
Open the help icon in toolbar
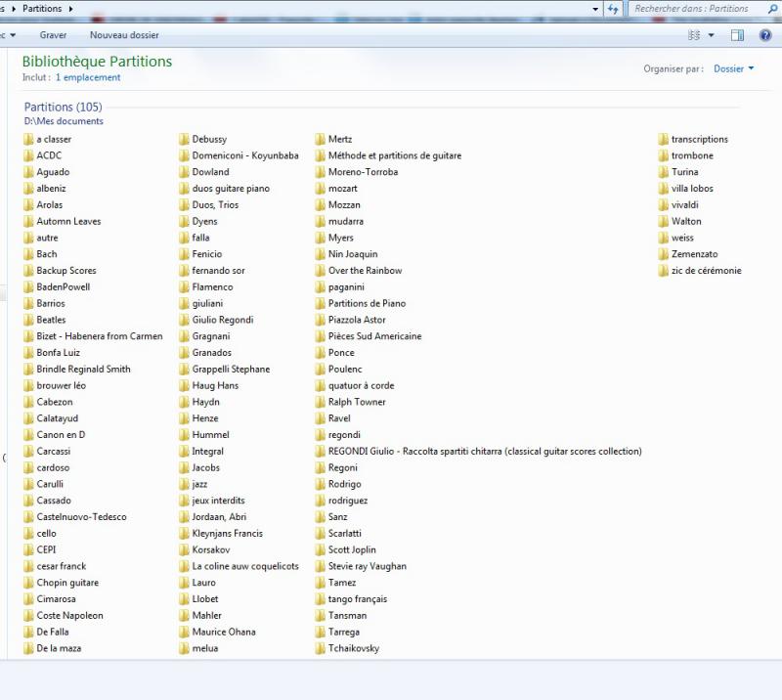(766, 35)
